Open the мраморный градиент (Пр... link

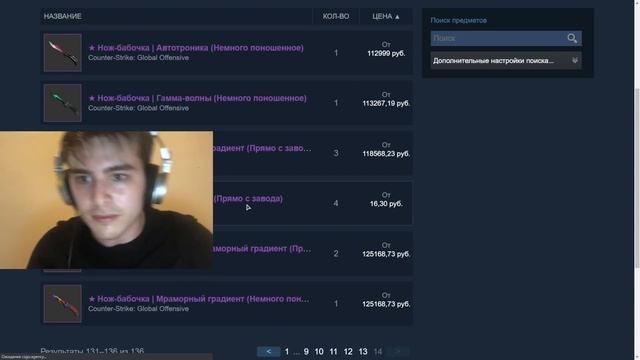click(262, 249)
